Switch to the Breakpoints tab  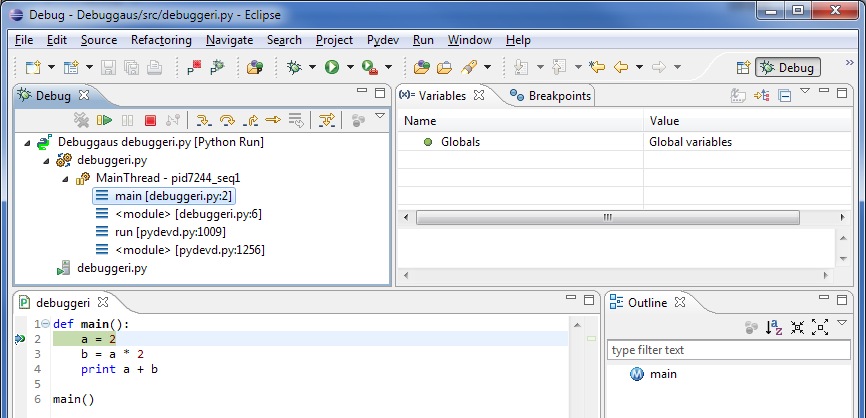(551, 96)
